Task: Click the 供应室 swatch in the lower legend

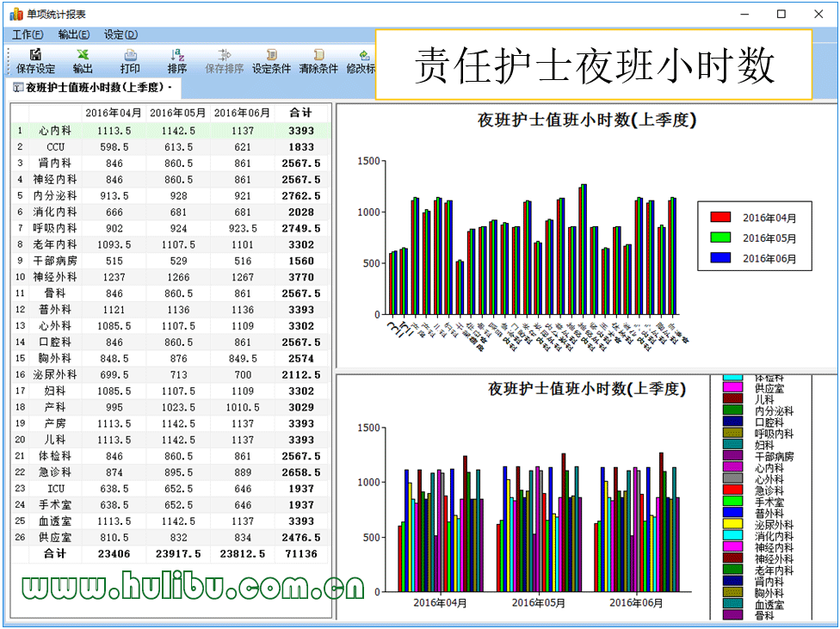Action: point(733,387)
